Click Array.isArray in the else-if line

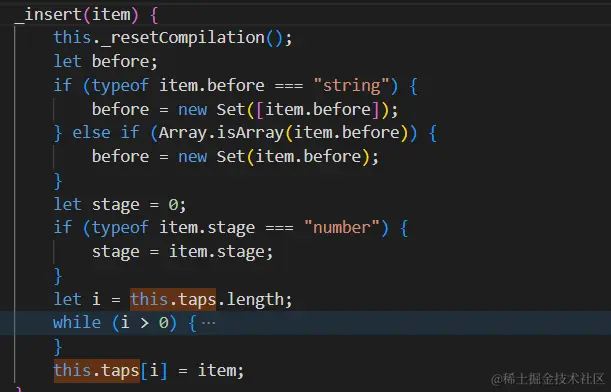pos(221,132)
